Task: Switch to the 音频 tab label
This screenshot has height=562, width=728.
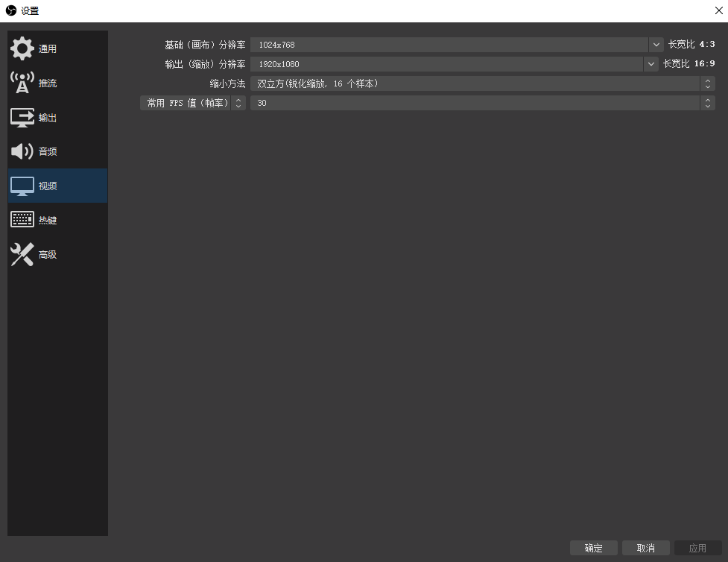Action: [x=48, y=151]
